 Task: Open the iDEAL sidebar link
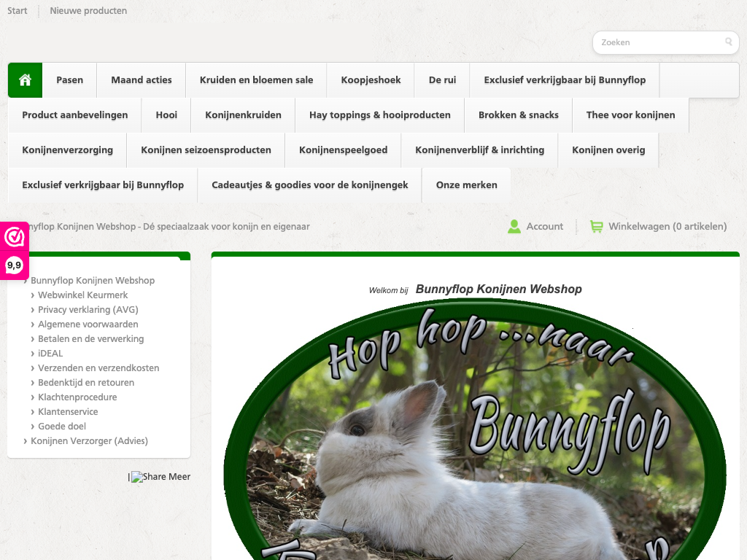pyautogui.click(x=50, y=354)
